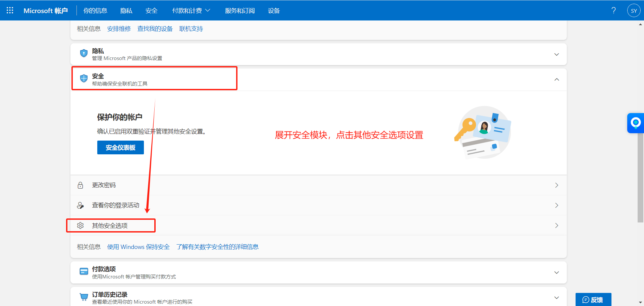Open 查看你的登录活动 via its right arrow

556,205
